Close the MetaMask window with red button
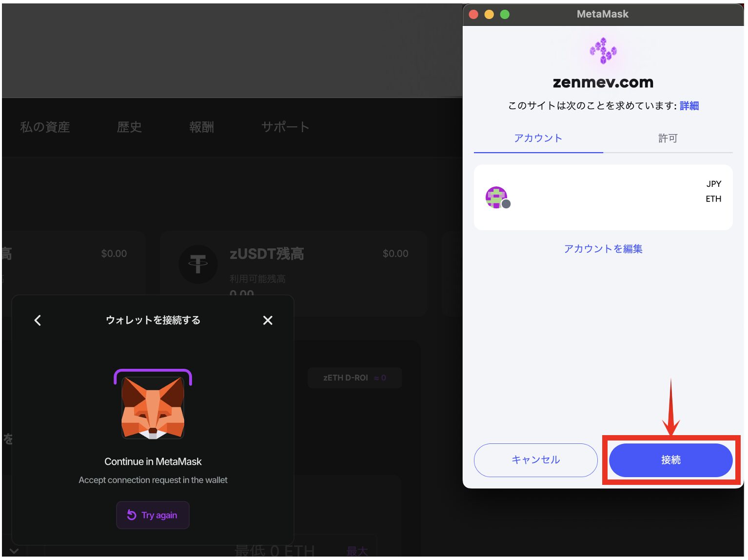The height and width of the screenshot is (560, 748). 473,15
